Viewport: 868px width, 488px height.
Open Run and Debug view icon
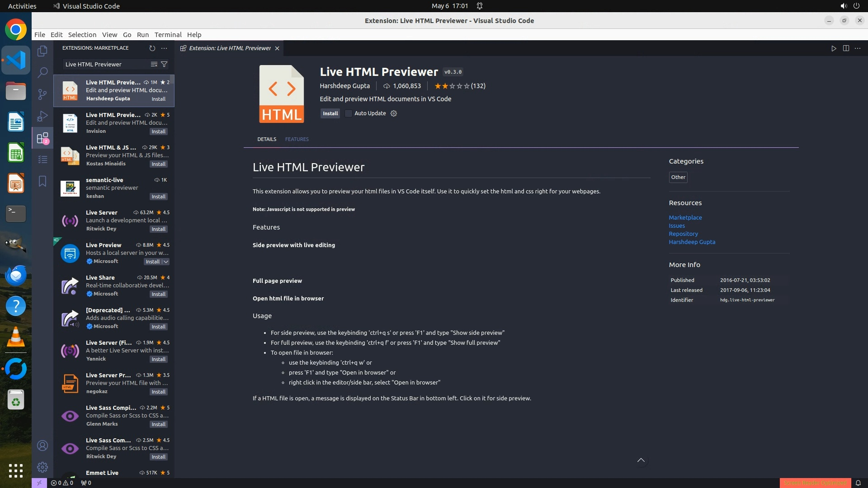(42, 116)
